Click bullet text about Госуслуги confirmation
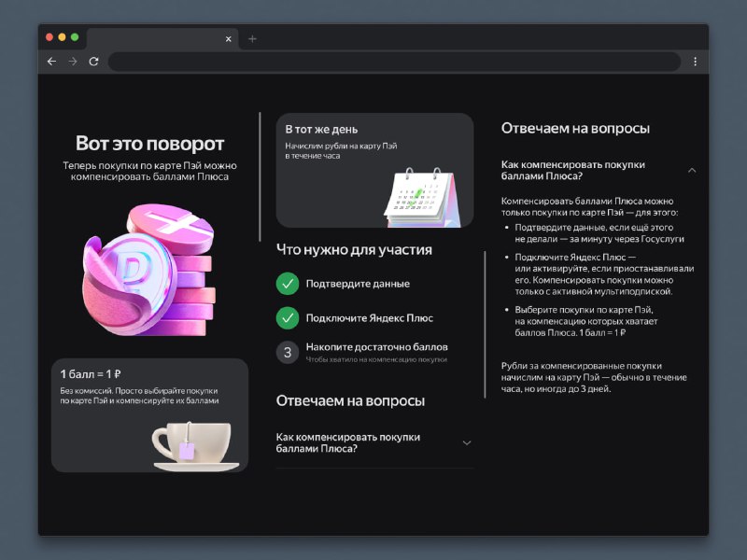This screenshot has height=560, width=747. coord(599,233)
